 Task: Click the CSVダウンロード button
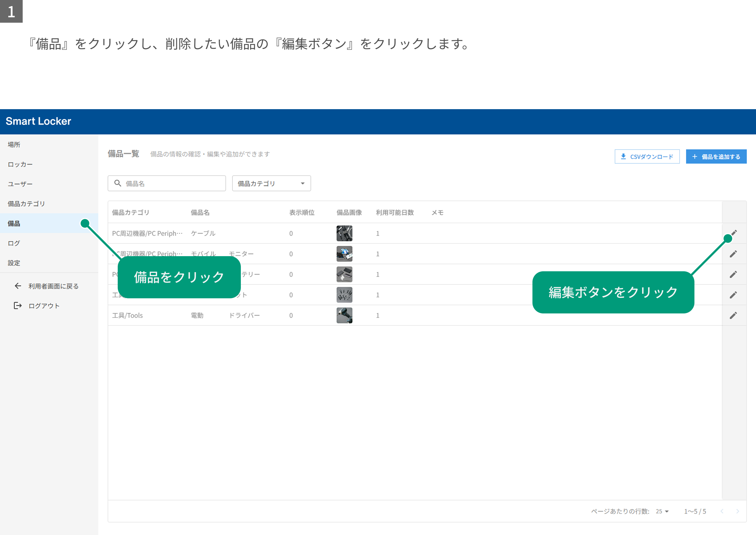click(x=647, y=156)
